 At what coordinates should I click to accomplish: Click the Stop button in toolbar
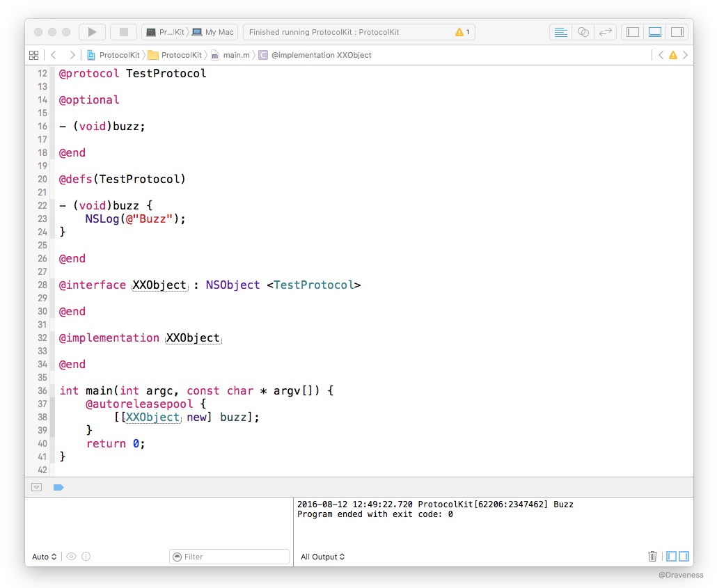click(x=124, y=32)
